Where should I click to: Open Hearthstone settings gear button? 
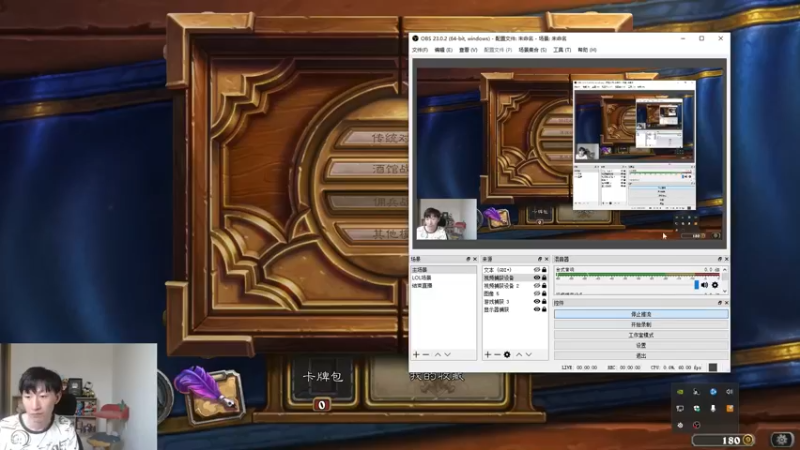point(782,439)
